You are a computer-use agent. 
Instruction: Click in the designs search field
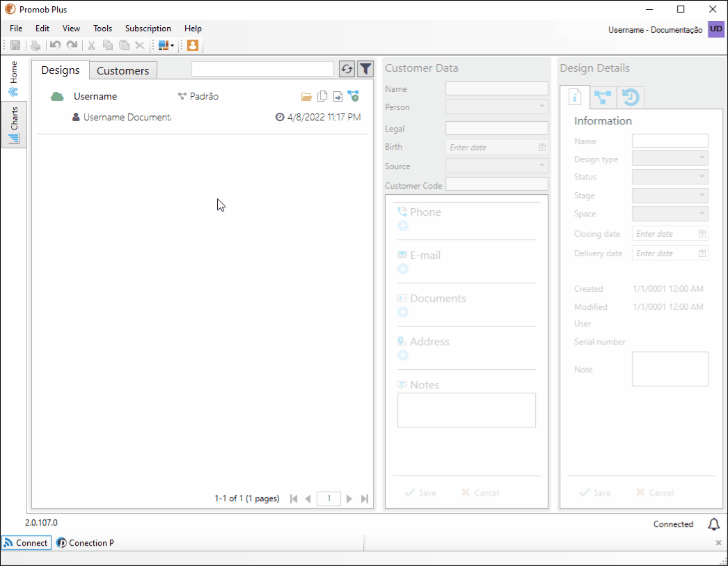(x=263, y=69)
